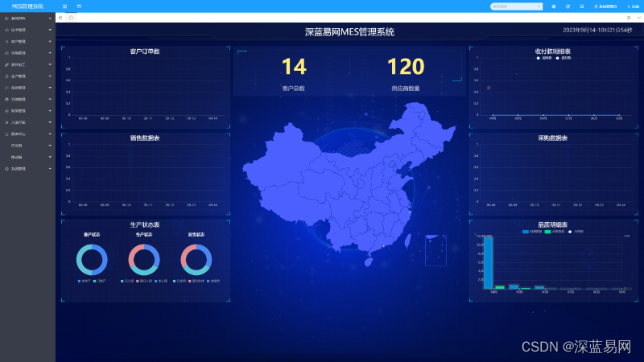Open the 供应商 submenu item
The height and width of the screenshot is (362, 644).
click(x=27, y=146)
